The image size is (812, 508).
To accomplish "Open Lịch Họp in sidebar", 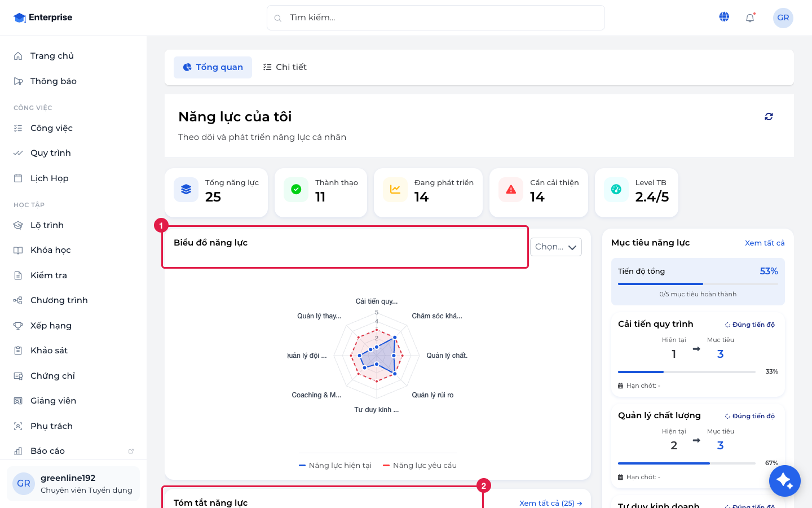I will click(73, 178).
